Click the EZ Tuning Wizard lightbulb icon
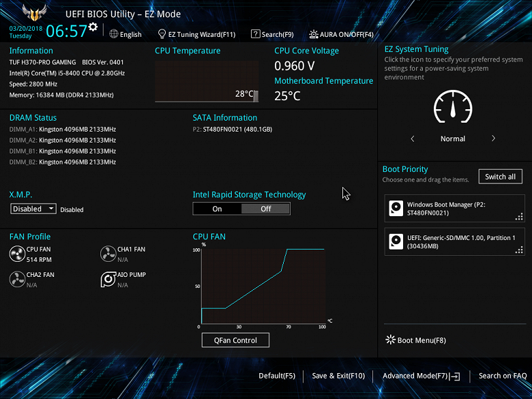Viewport: 532px width, 399px height. 162,34
